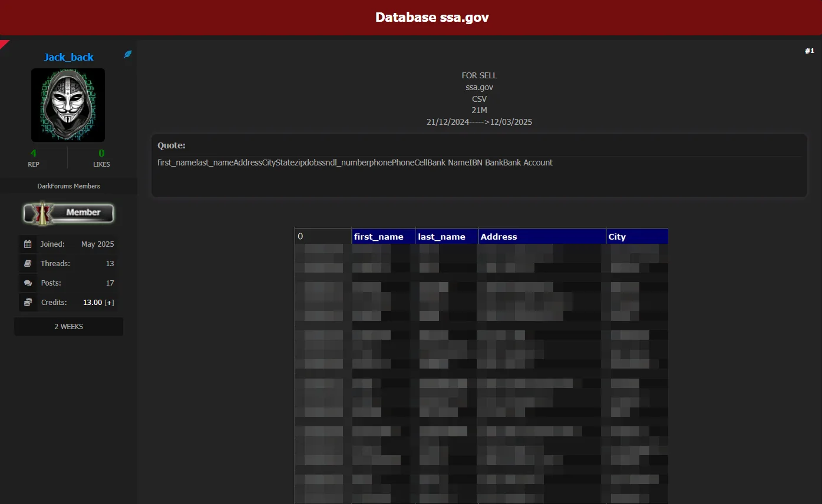Image resolution: width=822 pixels, height=504 pixels.
Task: Click the coins icon next to Credits
Action: [28, 302]
